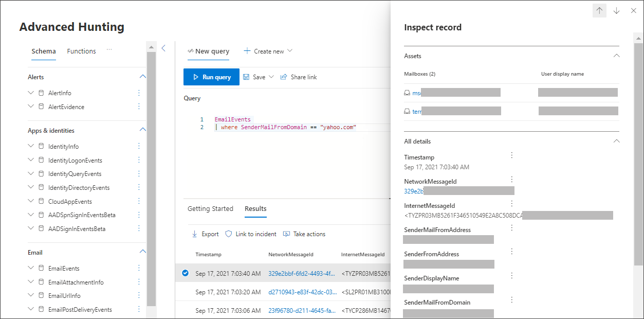The width and height of the screenshot is (644, 319).
Task: Toggle the selected row checkmark for 7:03:40 AM
Action: pyautogui.click(x=186, y=273)
